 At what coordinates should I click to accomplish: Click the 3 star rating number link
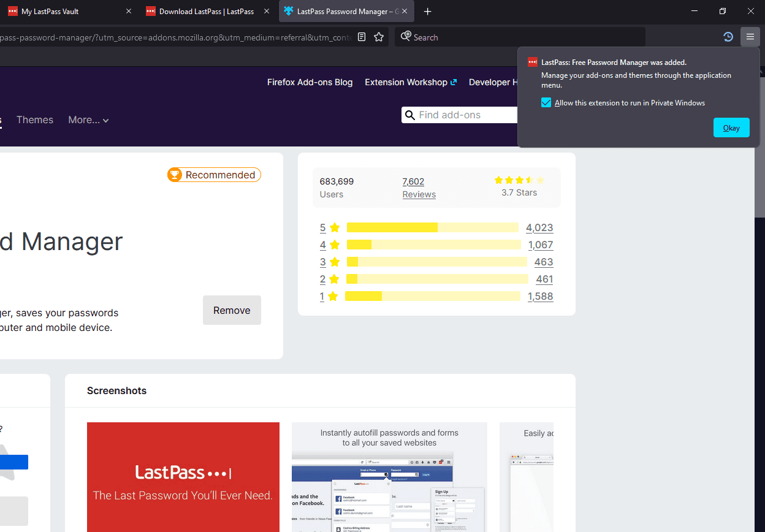pyautogui.click(x=322, y=262)
